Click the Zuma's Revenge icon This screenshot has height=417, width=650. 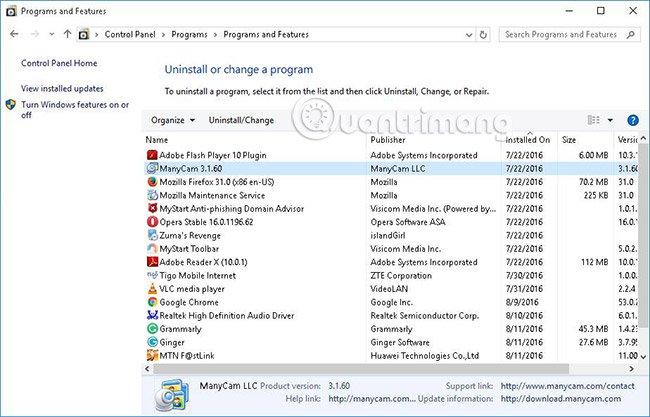coord(152,235)
